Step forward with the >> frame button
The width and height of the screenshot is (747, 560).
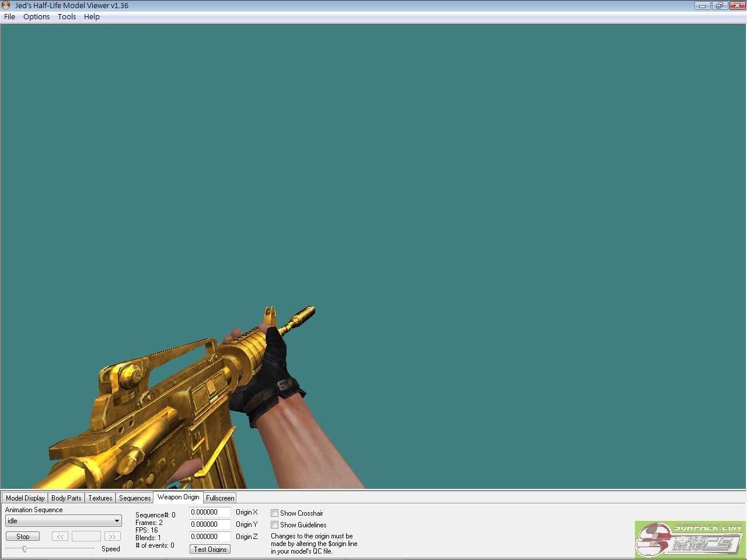112,536
